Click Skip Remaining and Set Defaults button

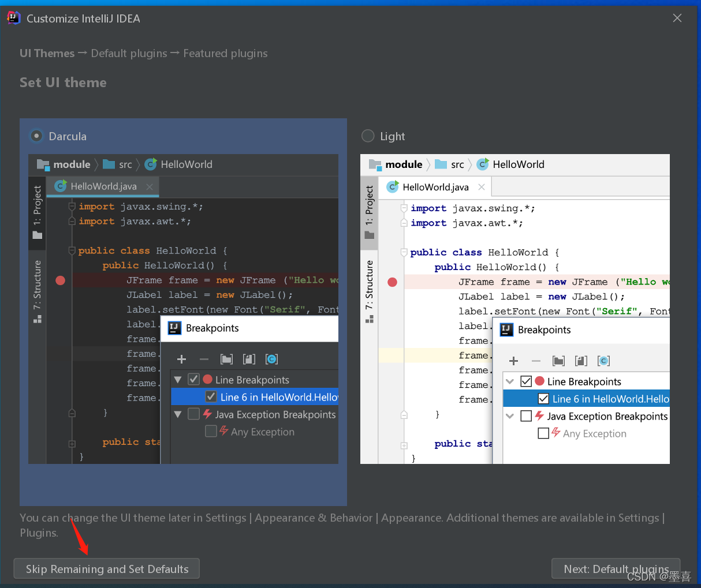107,569
